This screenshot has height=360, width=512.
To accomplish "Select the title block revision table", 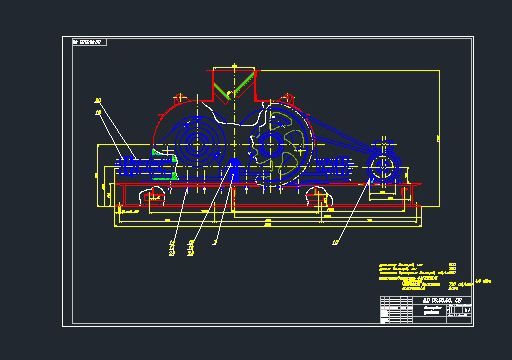I will [396, 310].
